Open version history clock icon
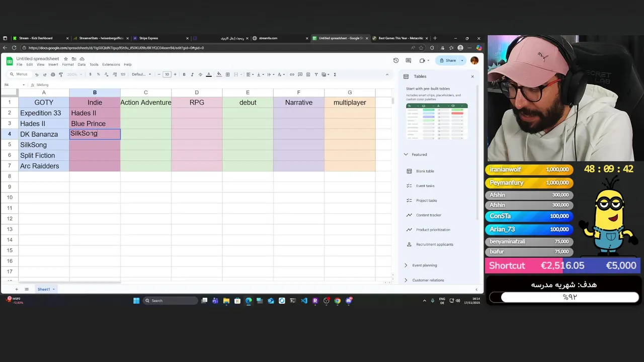644x362 pixels. tap(396, 60)
